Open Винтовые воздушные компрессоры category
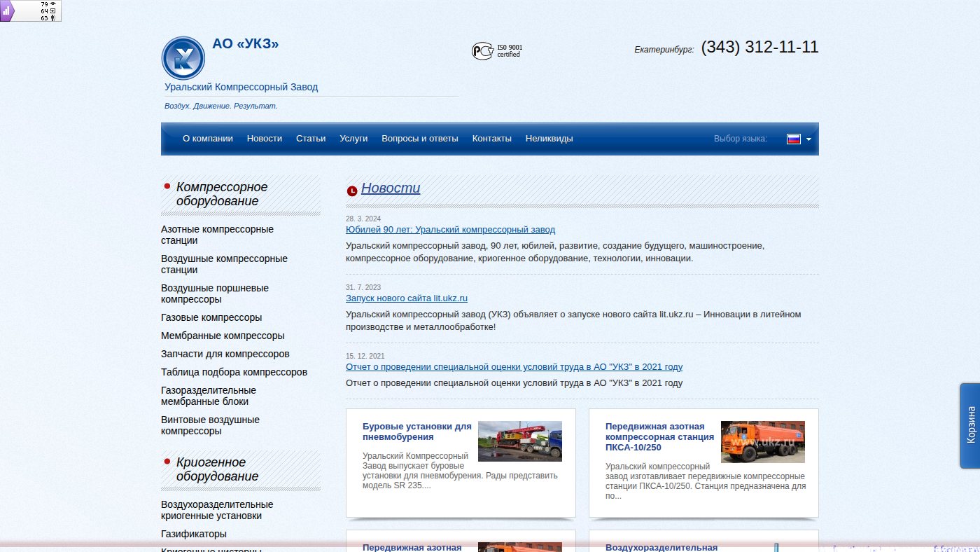The width and height of the screenshot is (980, 552). point(210,425)
